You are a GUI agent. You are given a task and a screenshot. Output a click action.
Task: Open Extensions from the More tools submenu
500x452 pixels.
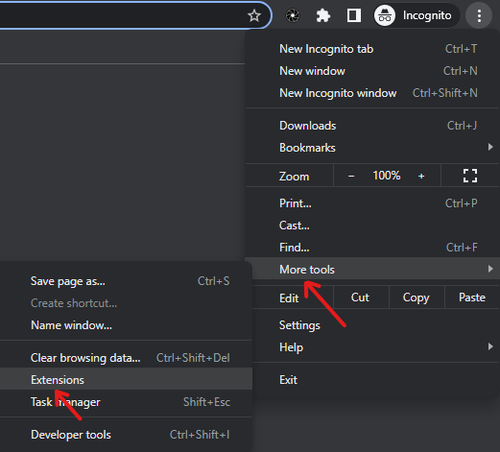pos(126,379)
